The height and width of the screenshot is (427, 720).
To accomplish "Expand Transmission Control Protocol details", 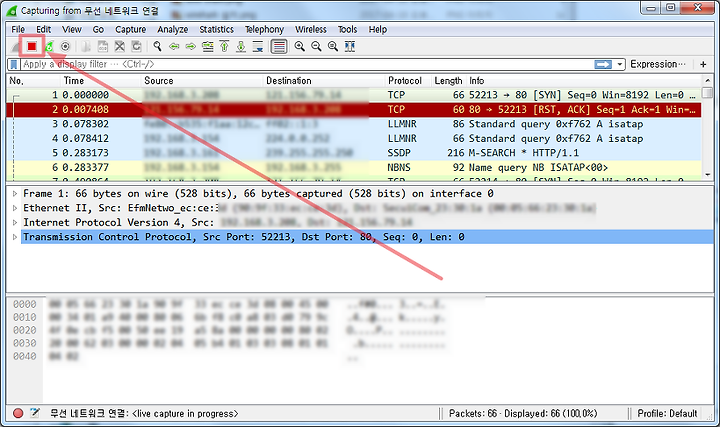I will click(x=15, y=237).
